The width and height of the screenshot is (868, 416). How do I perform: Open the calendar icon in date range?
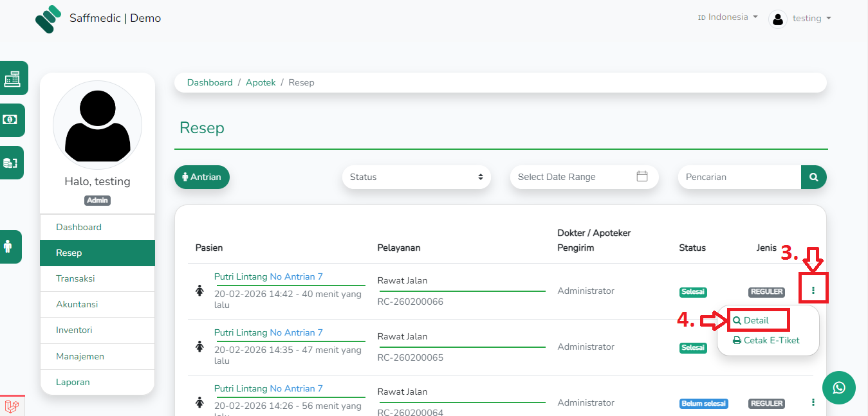click(642, 177)
